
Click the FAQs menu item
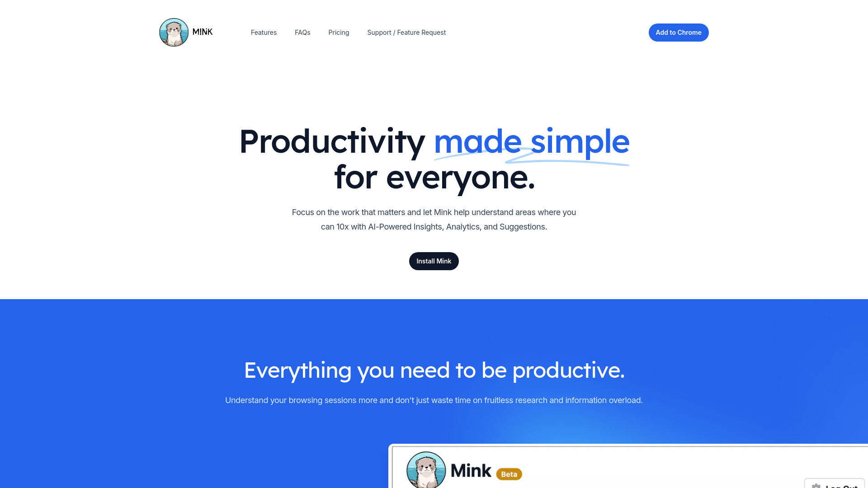coord(302,32)
